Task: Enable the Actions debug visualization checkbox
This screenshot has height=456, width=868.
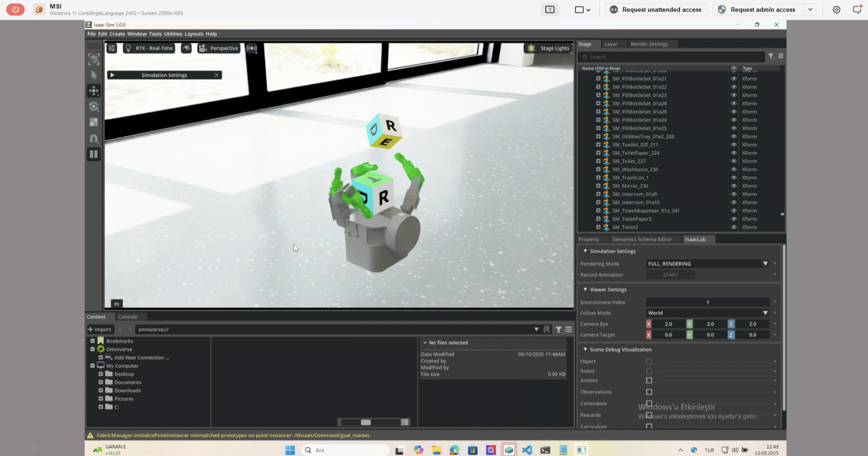Action: pyautogui.click(x=649, y=380)
